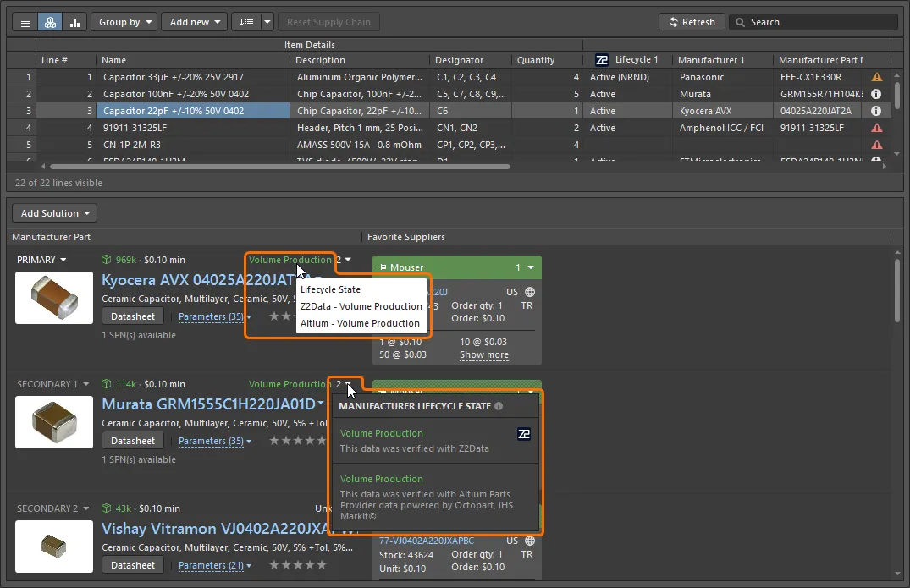Viewport: 910px width, 588px height.
Task: Click info icon beside Manufacturer Lifecycle State
Action: tap(499, 406)
